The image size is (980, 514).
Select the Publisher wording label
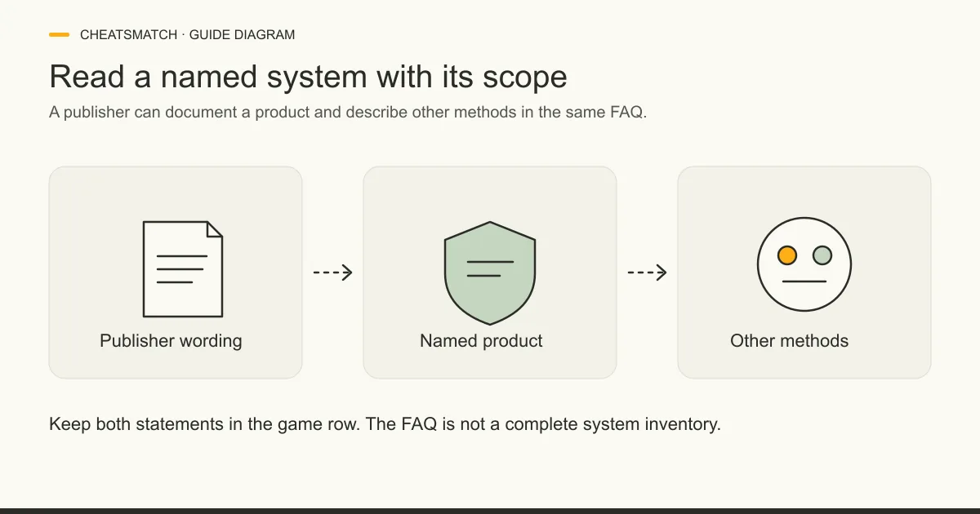click(171, 340)
